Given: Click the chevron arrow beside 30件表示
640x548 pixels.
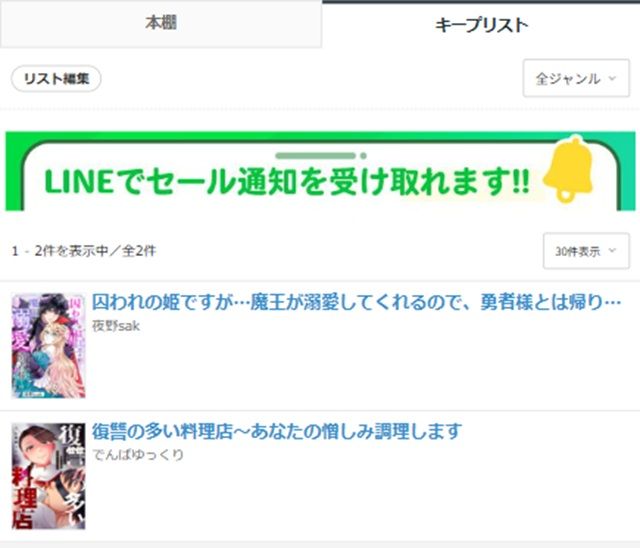Looking at the screenshot, I should tap(611, 252).
